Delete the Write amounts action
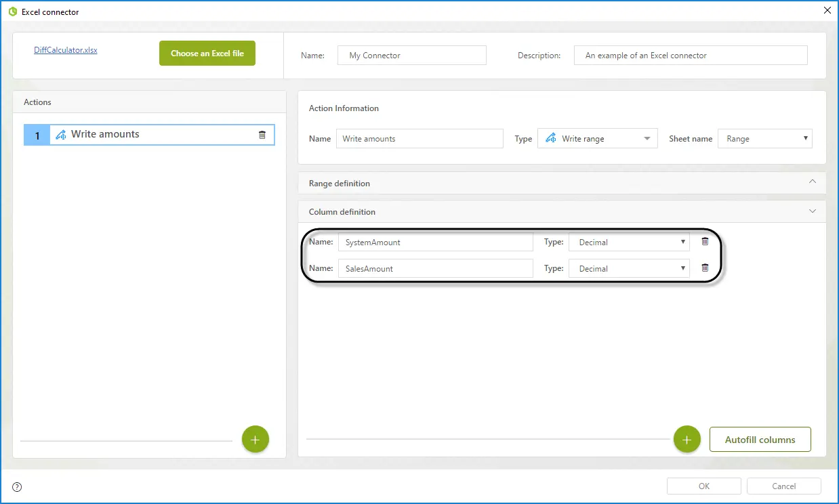This screenshot has height=504, width=839. (x=262, y=135)
